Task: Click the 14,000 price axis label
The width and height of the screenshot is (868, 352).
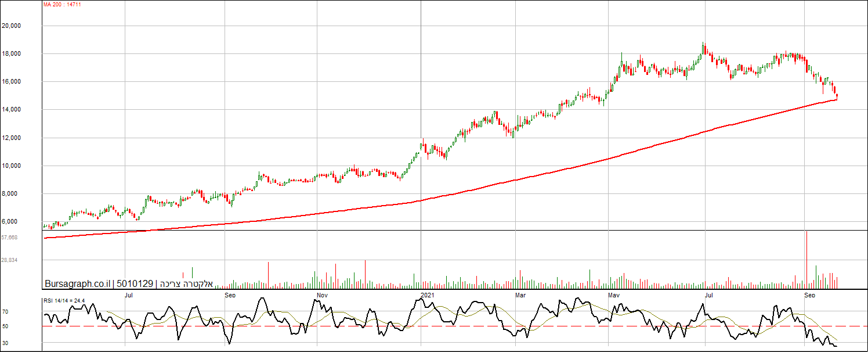Action: [12, 110]
